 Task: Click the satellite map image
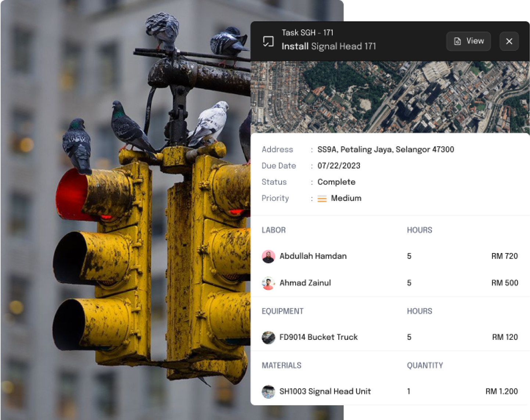click(x=390, y=97)
